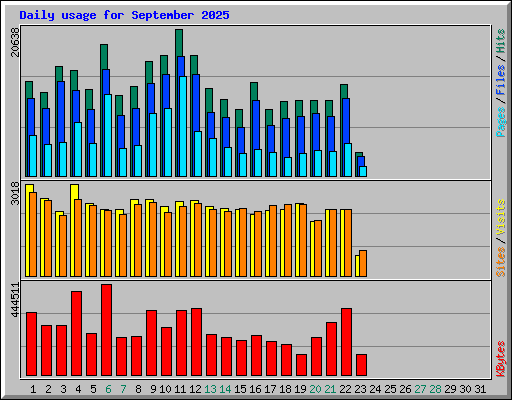The image size is (512, 400).
Task: Click day label 15 on the x-axis
Action: click(x=240, y=389)
